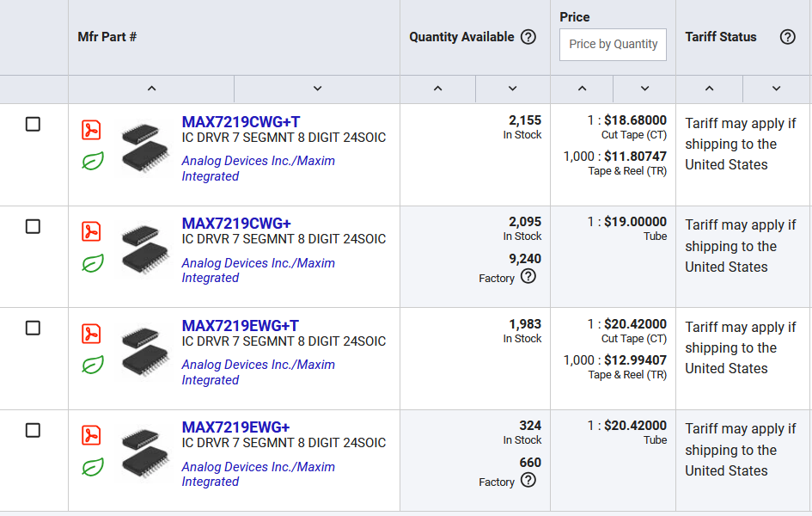The image size is (812, 516).
Task: Click RoHS leaf icon for MAX7219CWG+T
Action: tap(93, 161)
